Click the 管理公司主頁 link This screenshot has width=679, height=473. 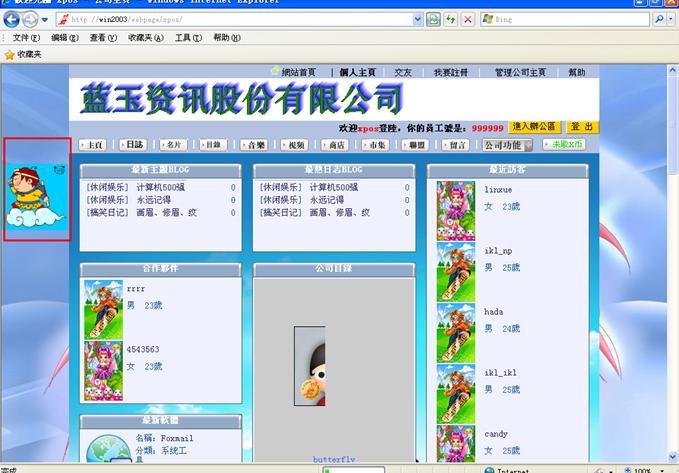pyautogui.click(x=520, y=73)
